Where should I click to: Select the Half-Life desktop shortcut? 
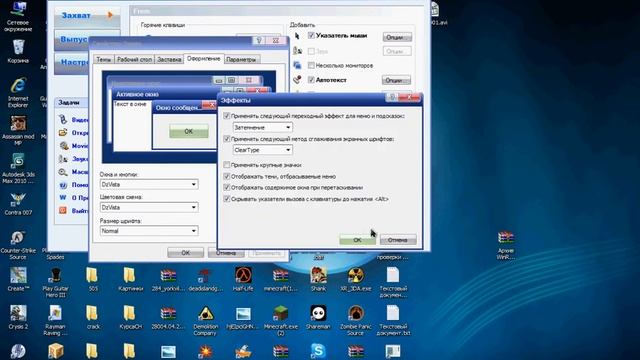pyautogui.click(x=243, y=280)
